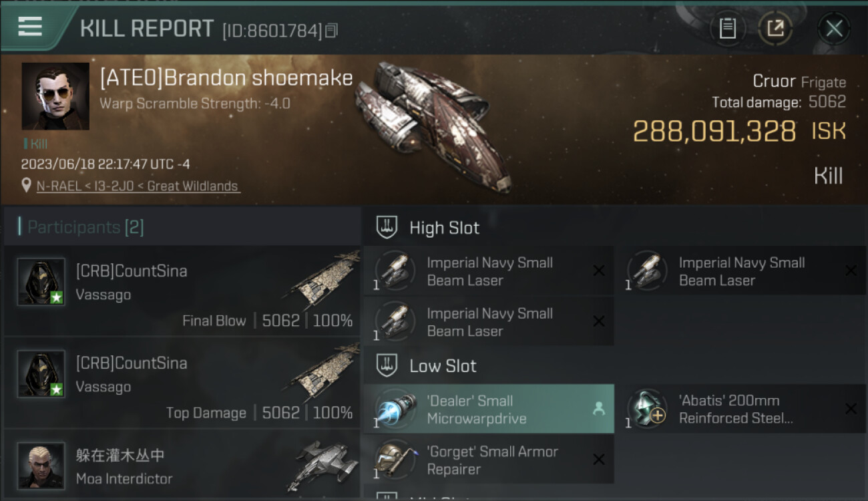Image resolution: width=868 pixels, height=501 pixels.
Task: Close the Kill Report window
Action: tap(834, 28)
